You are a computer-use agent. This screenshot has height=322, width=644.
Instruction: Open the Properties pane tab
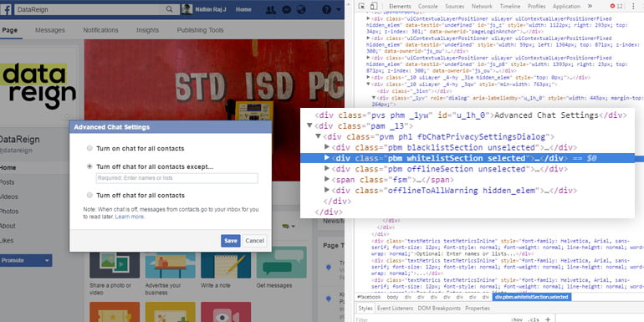(478, 308)
